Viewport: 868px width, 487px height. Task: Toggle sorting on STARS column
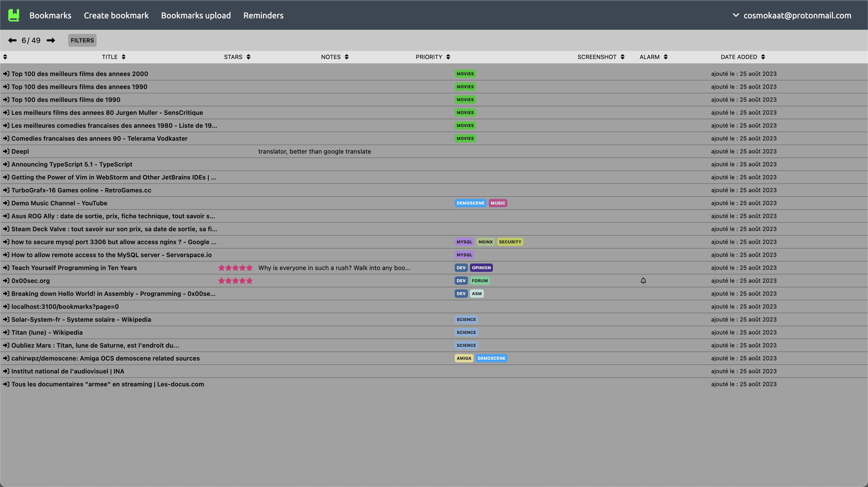click(248, 57)
